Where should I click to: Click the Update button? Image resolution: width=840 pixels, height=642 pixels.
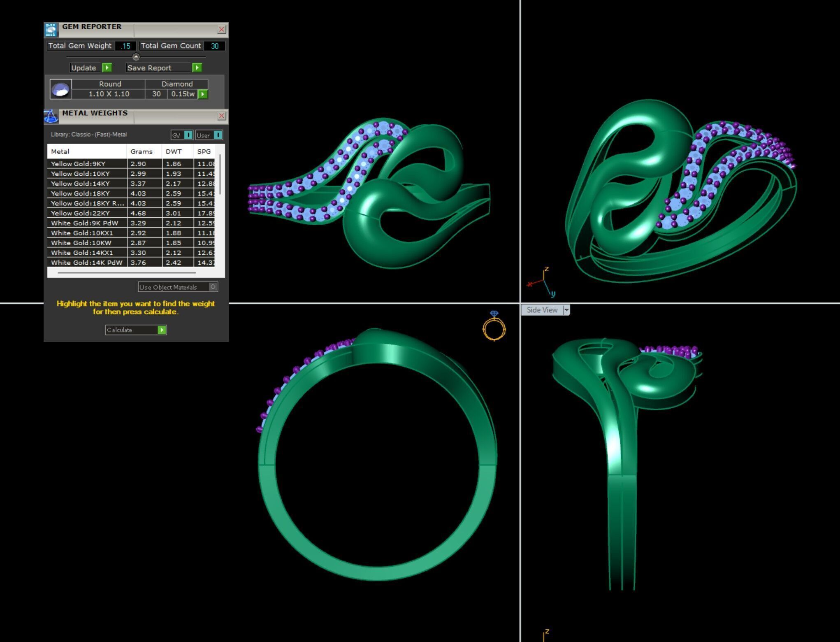tap(90, 67)
